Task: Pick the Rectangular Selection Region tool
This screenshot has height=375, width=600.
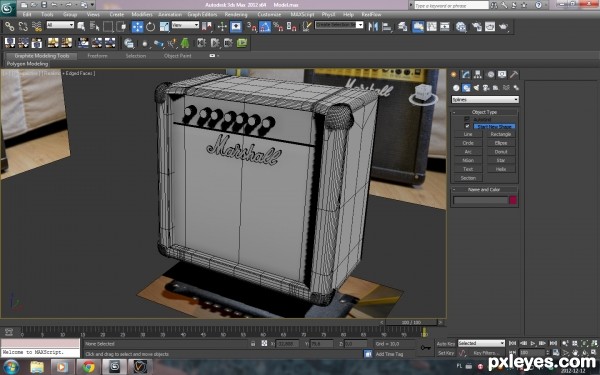Action: pos(108,26)
